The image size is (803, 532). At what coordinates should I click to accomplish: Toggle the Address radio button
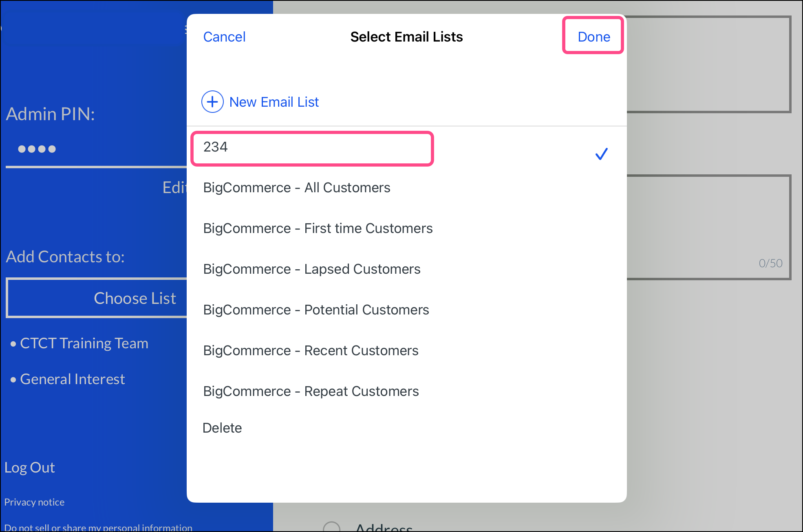331,527
